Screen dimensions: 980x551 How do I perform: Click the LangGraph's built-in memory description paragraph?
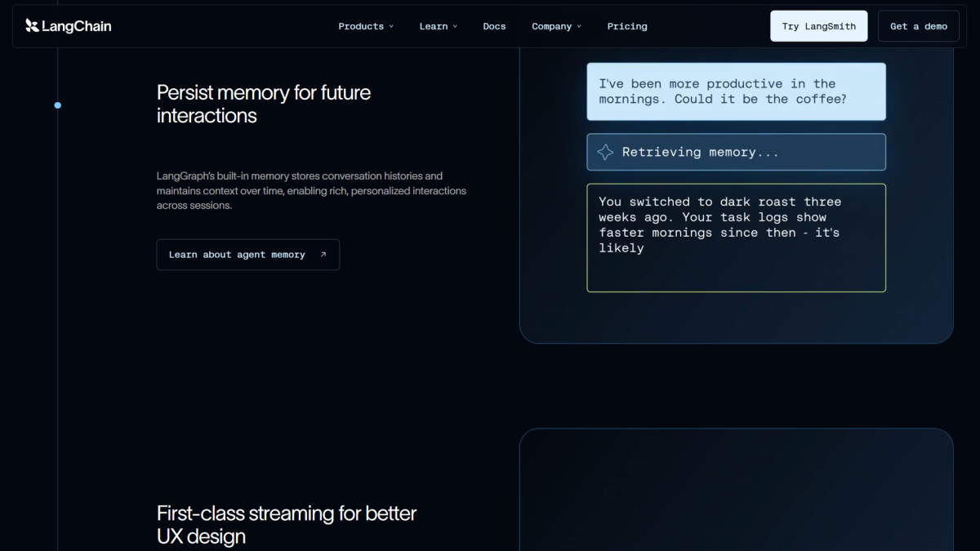(311, 190)
